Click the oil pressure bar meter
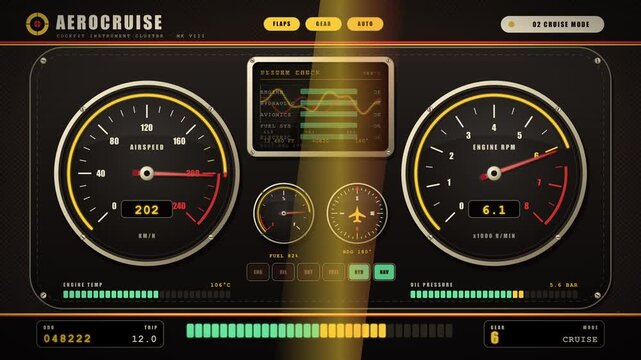The image size is (641, 360). click(494, 294)
